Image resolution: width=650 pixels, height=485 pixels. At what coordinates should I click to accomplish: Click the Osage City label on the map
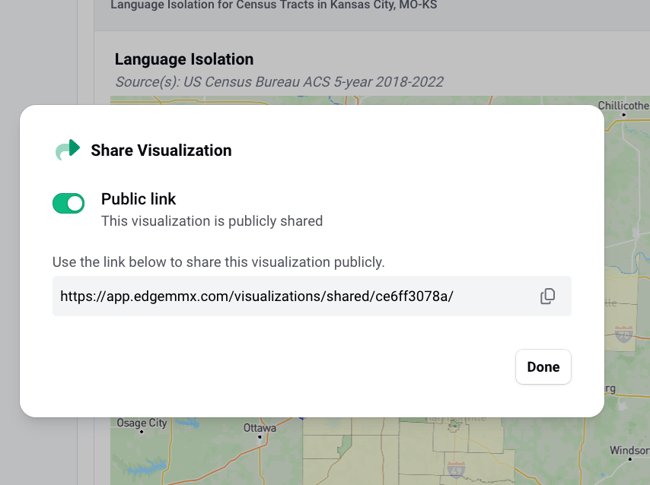[x=141, y=424]
